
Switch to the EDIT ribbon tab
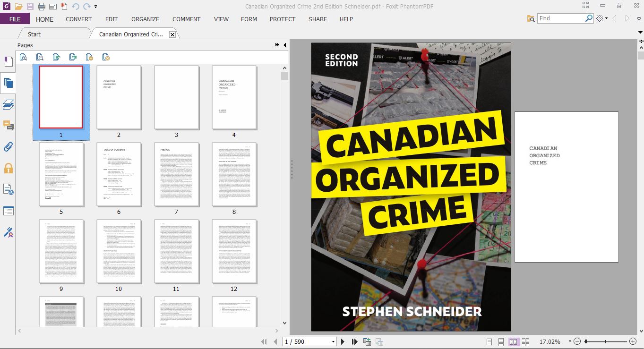click(x=112, y=19)
